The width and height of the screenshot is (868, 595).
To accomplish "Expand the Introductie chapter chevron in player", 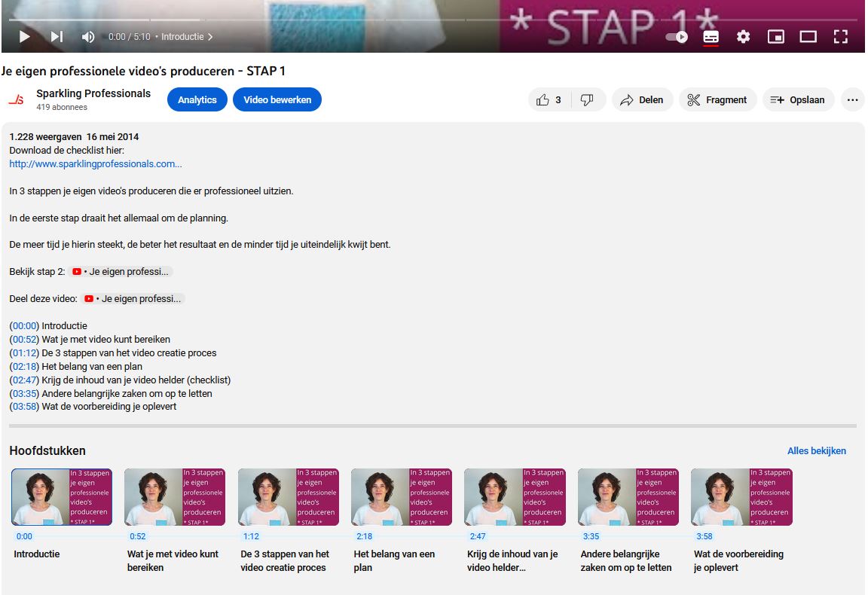I will pyautogui.click(x=210, y=36).
